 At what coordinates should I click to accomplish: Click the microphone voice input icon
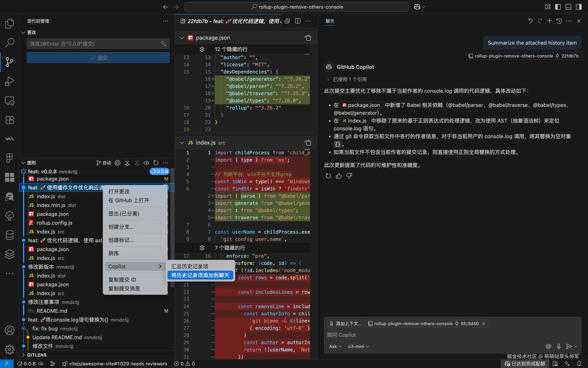click(x=559, y=346)
